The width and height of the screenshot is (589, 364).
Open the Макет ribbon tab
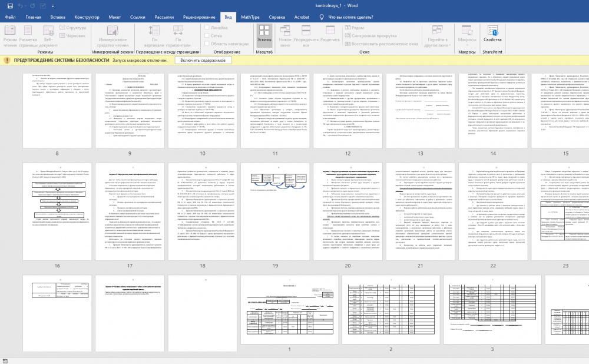click(115, 17)
